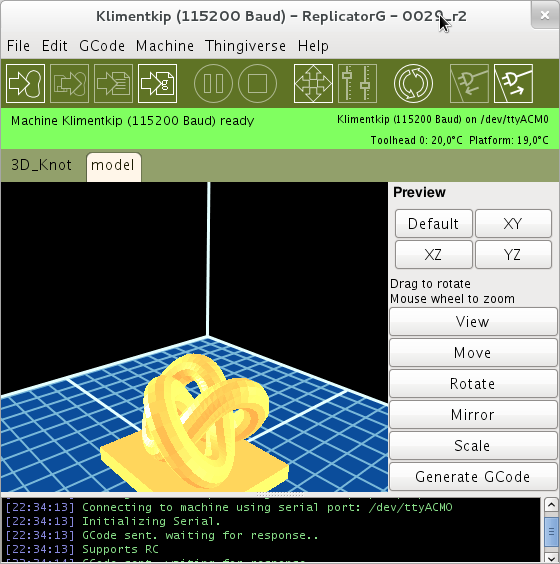
Task: Click the reset machine circular arrows icon
Action: pos(413,83)
